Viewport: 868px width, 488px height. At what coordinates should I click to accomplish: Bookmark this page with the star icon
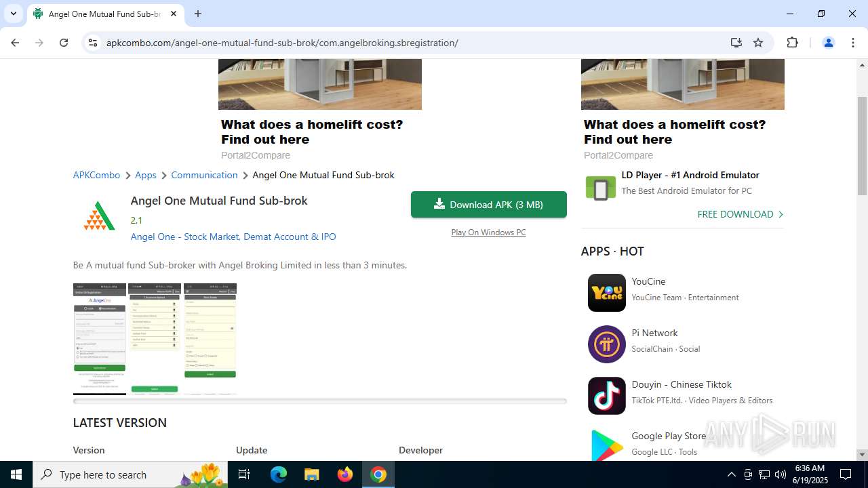[x=758, y=43]
